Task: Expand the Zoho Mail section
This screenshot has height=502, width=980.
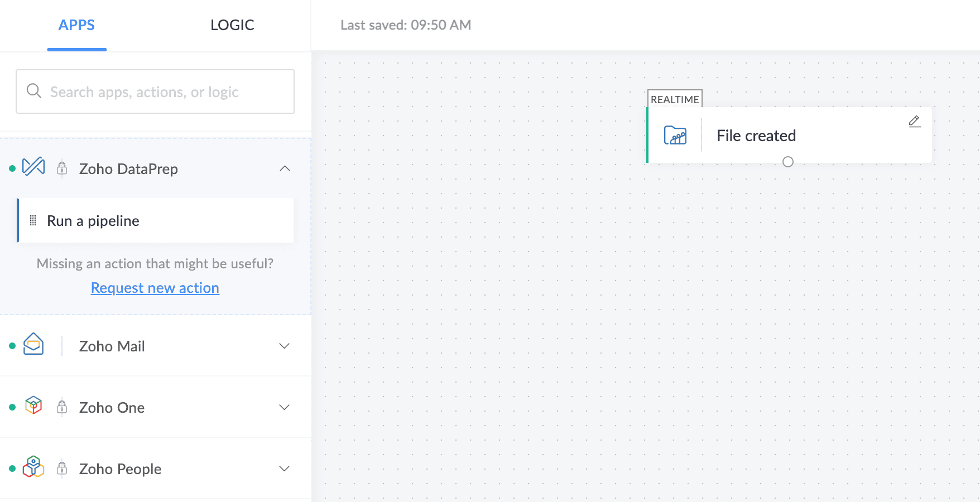Action: pyautogui.click(x=285, y=346)
